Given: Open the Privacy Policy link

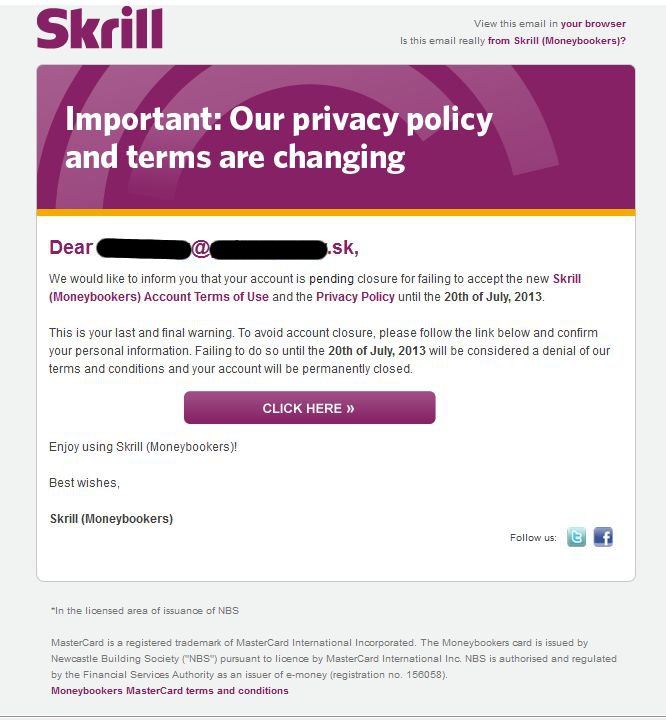Looking at the screenshot, I should [355, 297].
